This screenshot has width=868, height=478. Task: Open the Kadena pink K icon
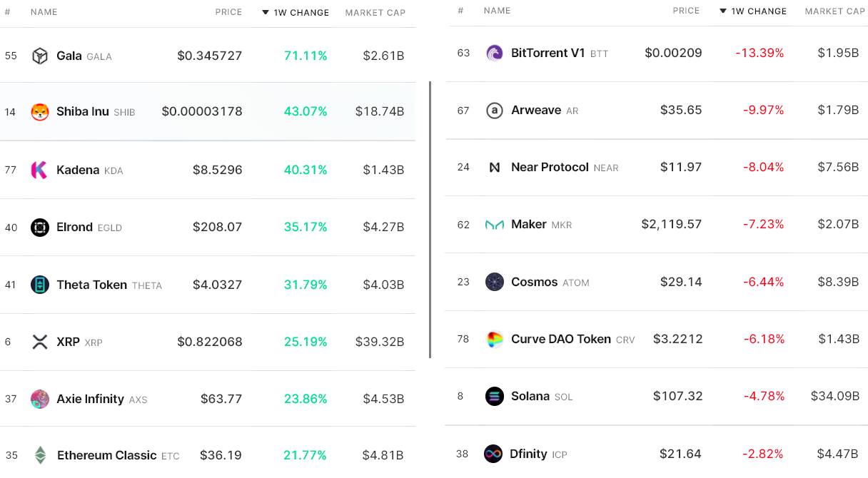[39, 170]
